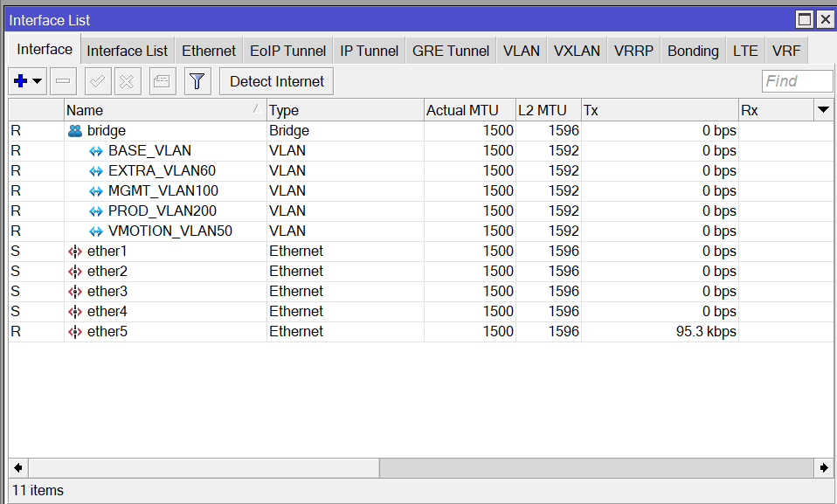Select the BASE_VLAN row name
The height and width of the screenshot is (504, 837).
(149, 150)
